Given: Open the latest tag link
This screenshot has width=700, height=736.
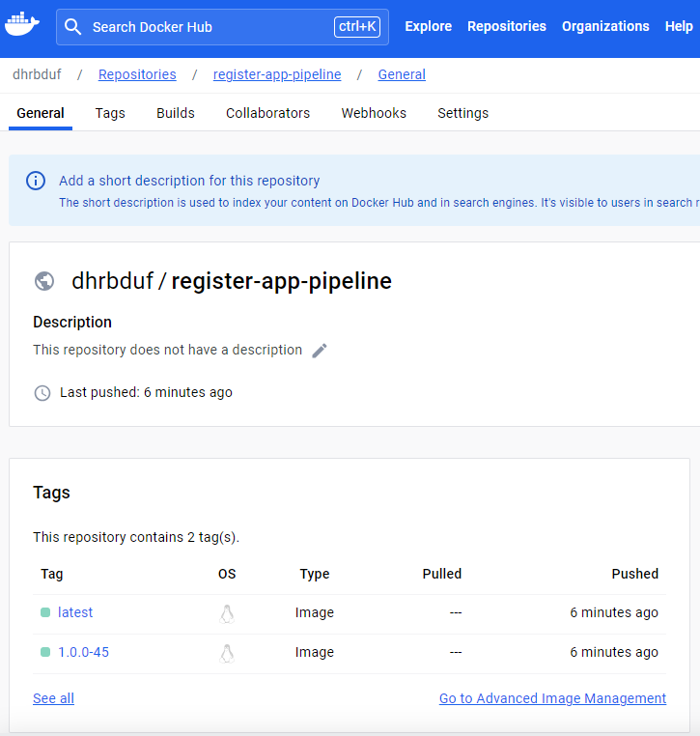Looking at the screenshot, I should click(75, 612).
